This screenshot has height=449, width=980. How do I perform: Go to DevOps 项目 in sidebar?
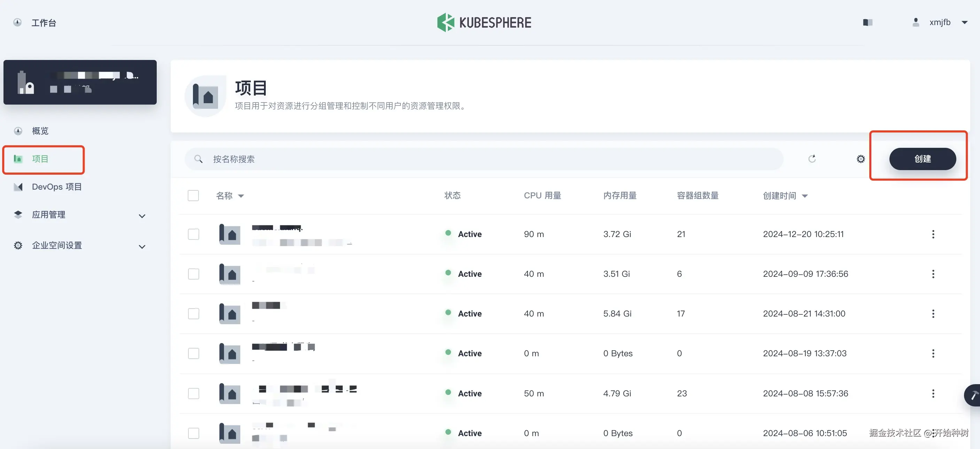(x=56, y=187)
